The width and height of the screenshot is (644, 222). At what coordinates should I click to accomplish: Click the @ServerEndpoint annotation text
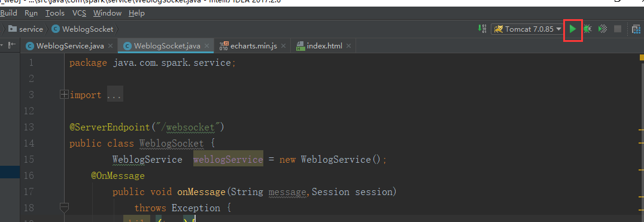tap(110, 127)
